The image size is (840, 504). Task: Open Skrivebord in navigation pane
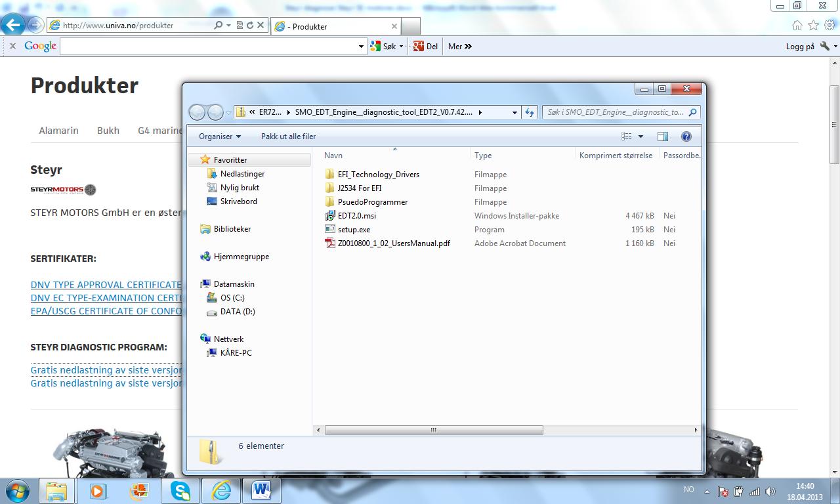click(238, 201)
